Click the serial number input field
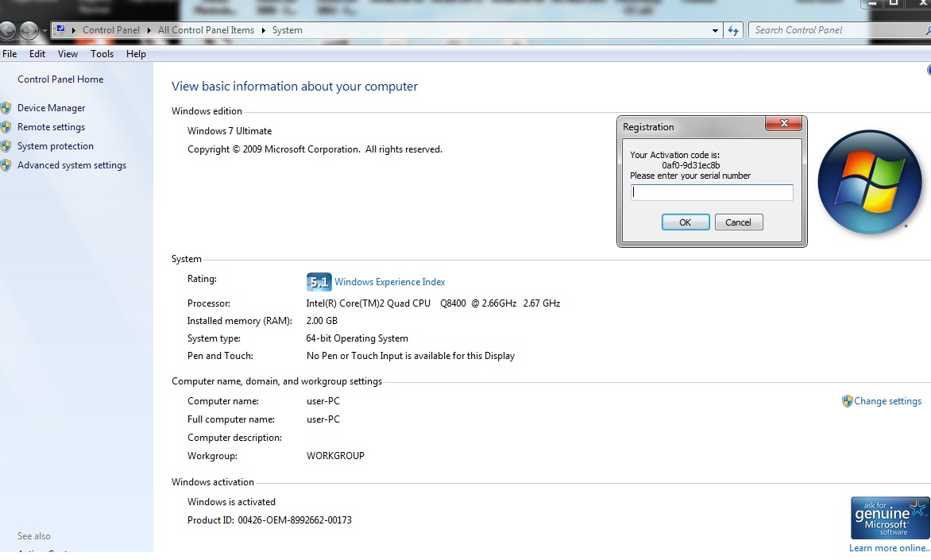 (x=712, y=192)
